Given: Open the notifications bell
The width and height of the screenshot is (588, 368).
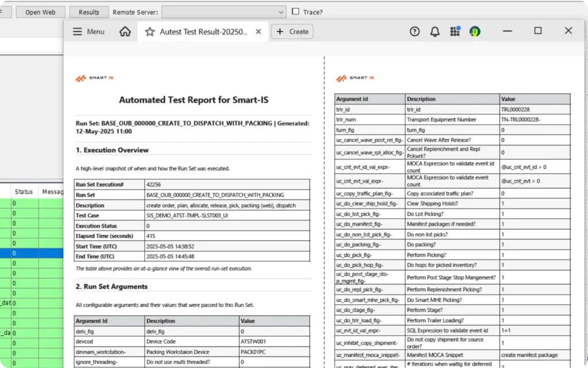Looking at the screenshot, I should pyautogui.click(x=435, y=32).
